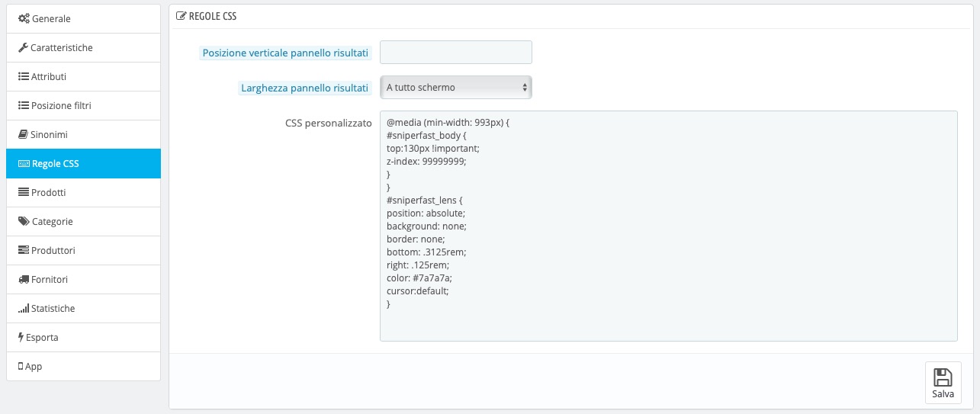Click the book icon next to Sinonimi
This screenshot has height=414, width=980.
23,135
